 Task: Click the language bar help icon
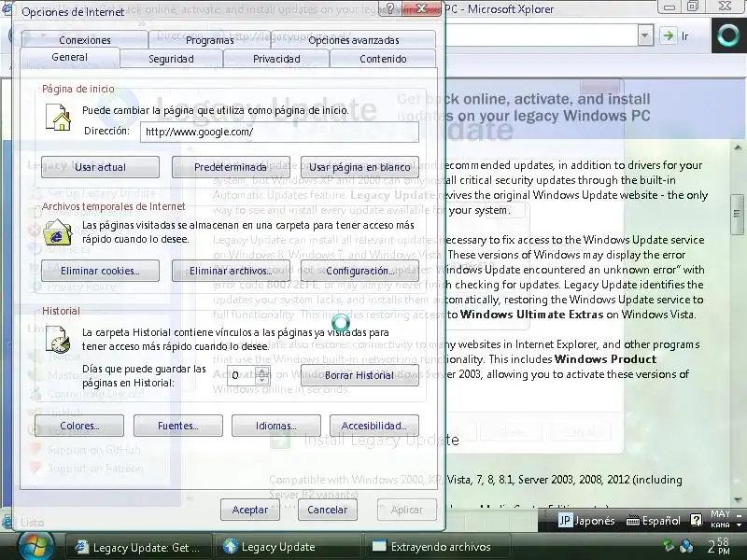(x=696, y=520)
